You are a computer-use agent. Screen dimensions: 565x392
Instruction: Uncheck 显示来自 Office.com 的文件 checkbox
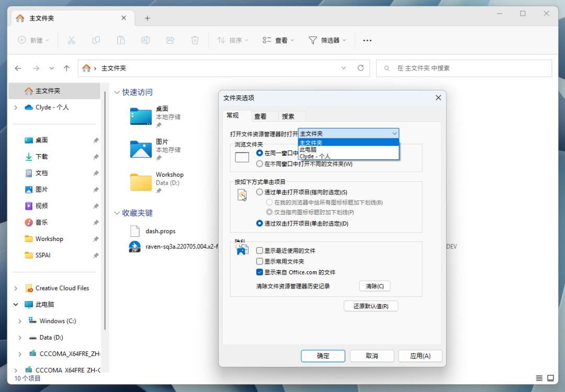259,272
